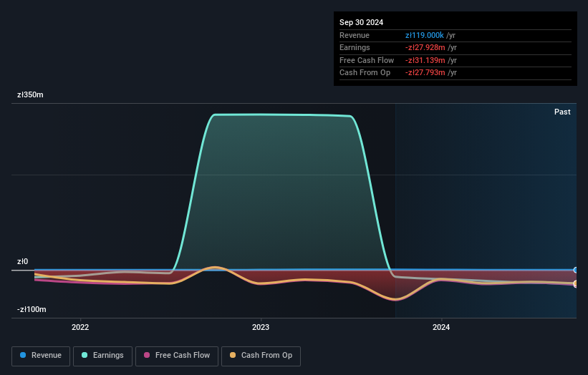The width and height of the screenshot is (588, 375).
Task: Click the Earnings value -zł27.928m
Action: click(x=425, y=47)
